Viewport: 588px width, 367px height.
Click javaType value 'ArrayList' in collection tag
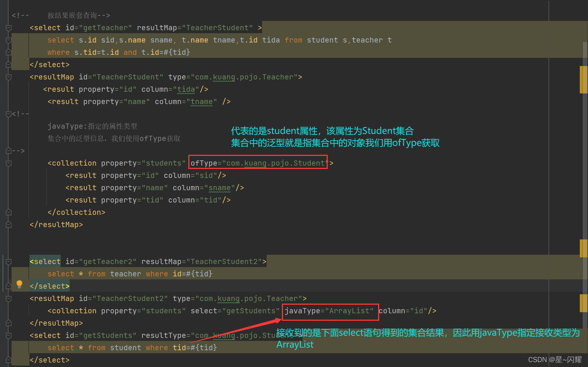(x=349, y=311)
